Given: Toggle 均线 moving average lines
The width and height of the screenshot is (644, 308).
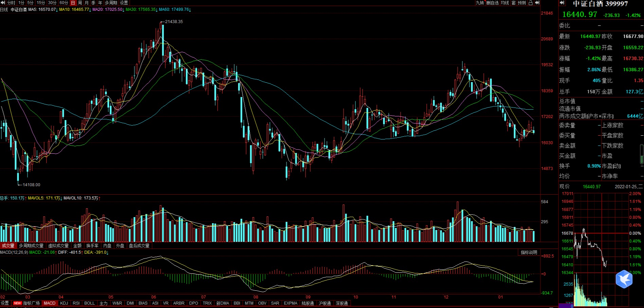Looking at the screenshot, I should [505, 3].
